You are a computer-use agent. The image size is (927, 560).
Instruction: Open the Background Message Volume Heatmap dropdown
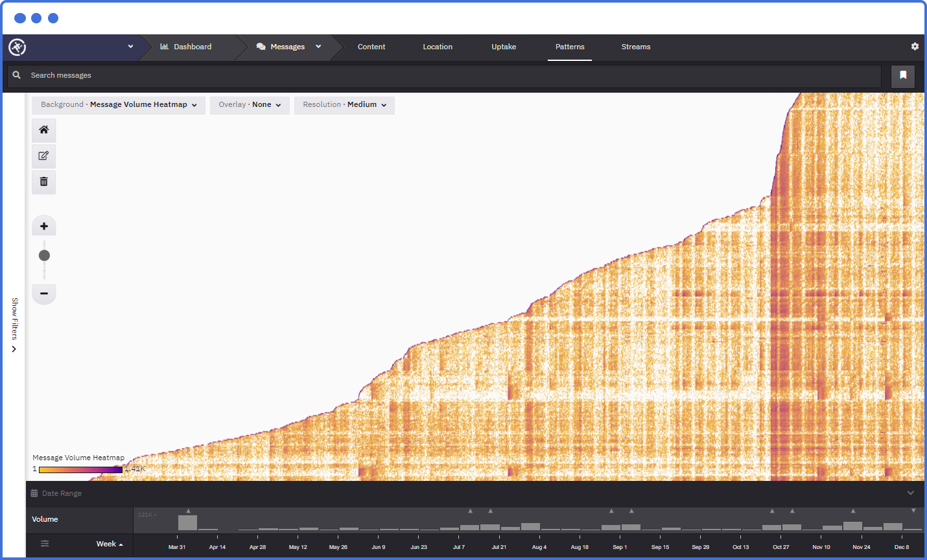pos(118,105)
